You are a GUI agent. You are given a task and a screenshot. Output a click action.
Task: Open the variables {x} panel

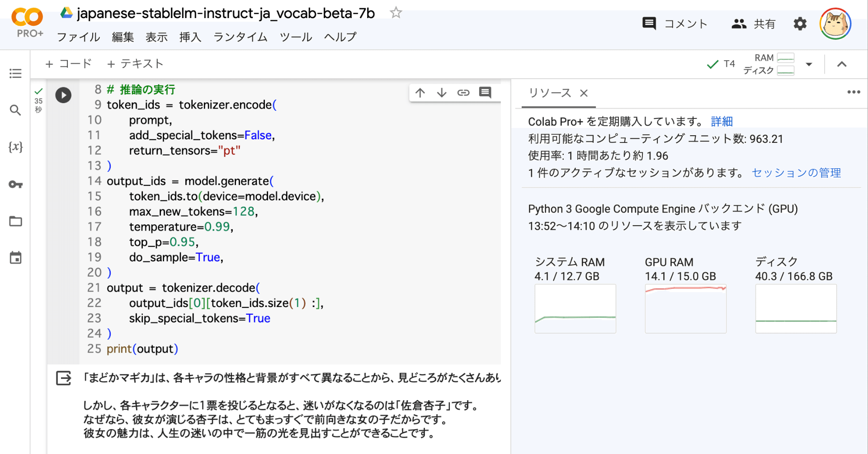(15, 147)
